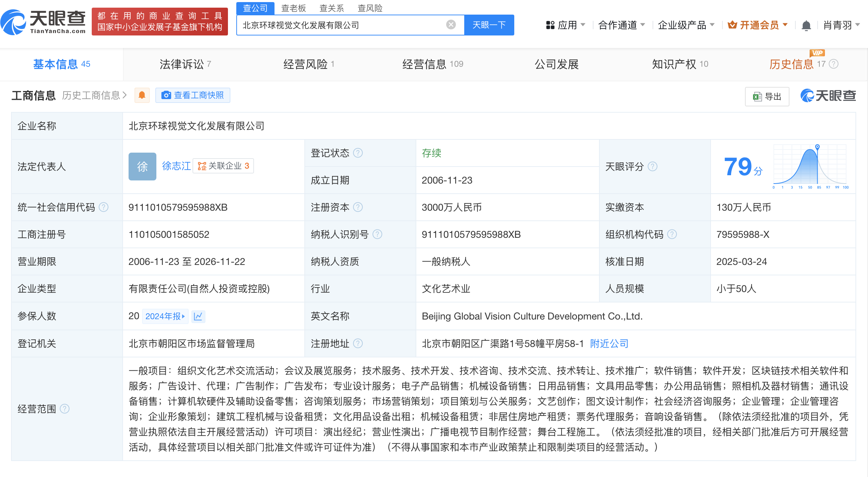Click the 天眼评分 distribution chart

pyautogui.click(x=811, y=167)
